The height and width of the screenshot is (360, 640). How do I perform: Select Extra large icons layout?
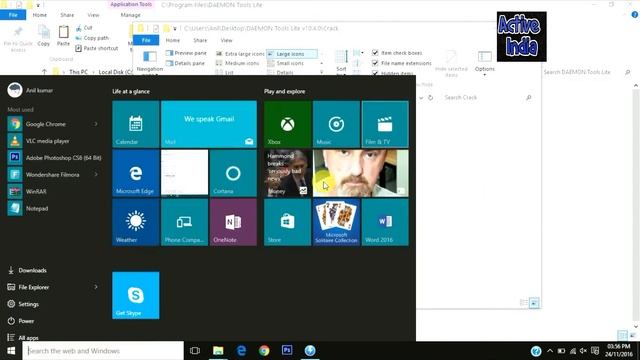coord(240,53)
